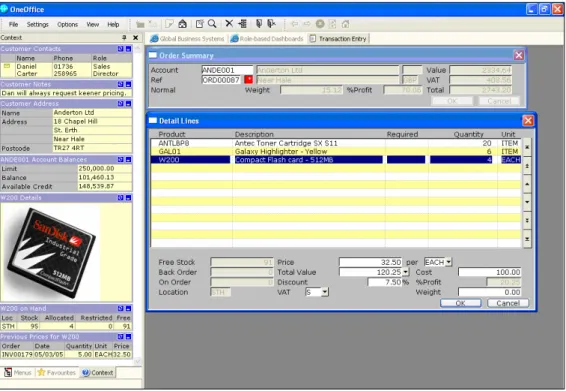Collapse the W200 on Hand panel
This screenshot has width=566, height=391.
pos(128,308)
